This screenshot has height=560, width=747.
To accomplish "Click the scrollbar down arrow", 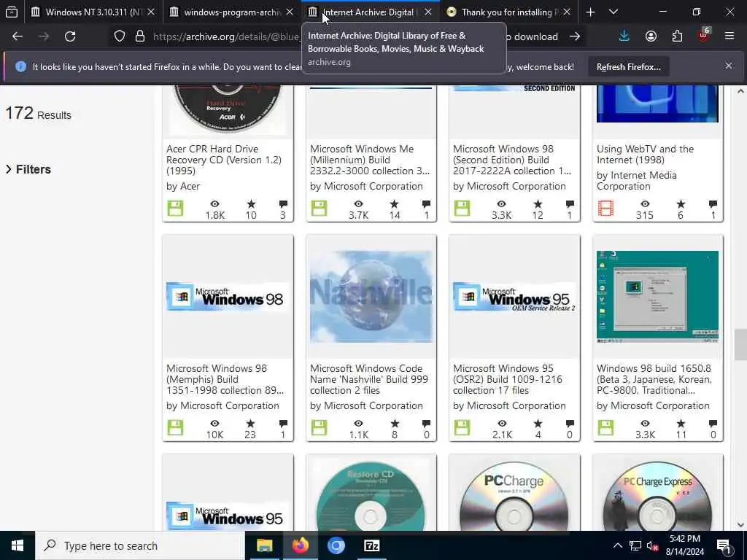I will point(740,525).
